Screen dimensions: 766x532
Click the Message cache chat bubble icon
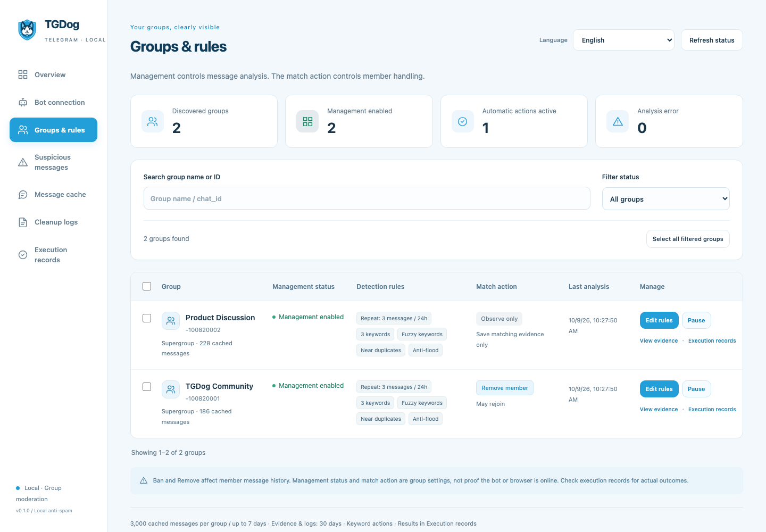click(23, 195)
